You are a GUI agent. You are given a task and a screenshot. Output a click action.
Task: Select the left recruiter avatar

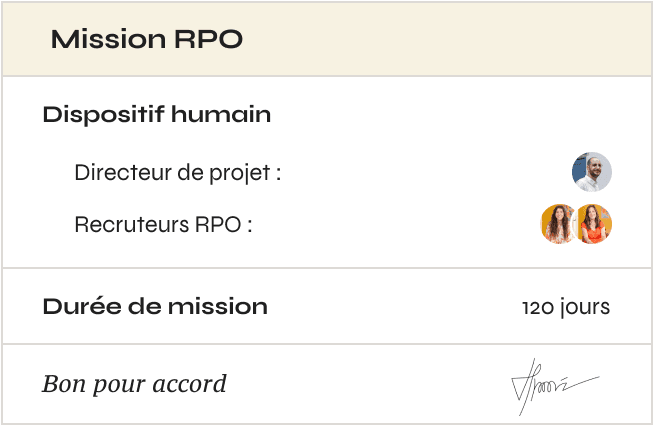pyautogui.click(x=558, y=224)
